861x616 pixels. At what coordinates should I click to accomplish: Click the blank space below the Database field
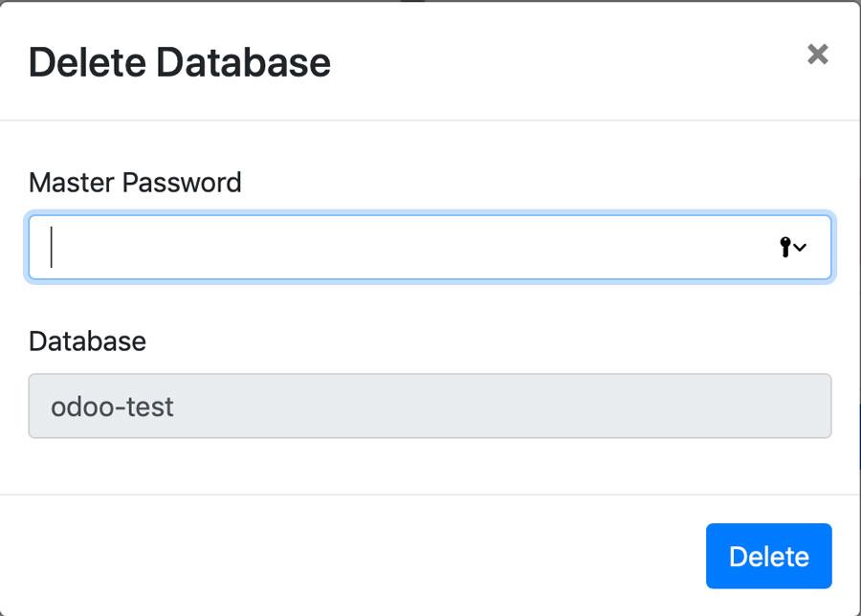(x=430, y=466)
